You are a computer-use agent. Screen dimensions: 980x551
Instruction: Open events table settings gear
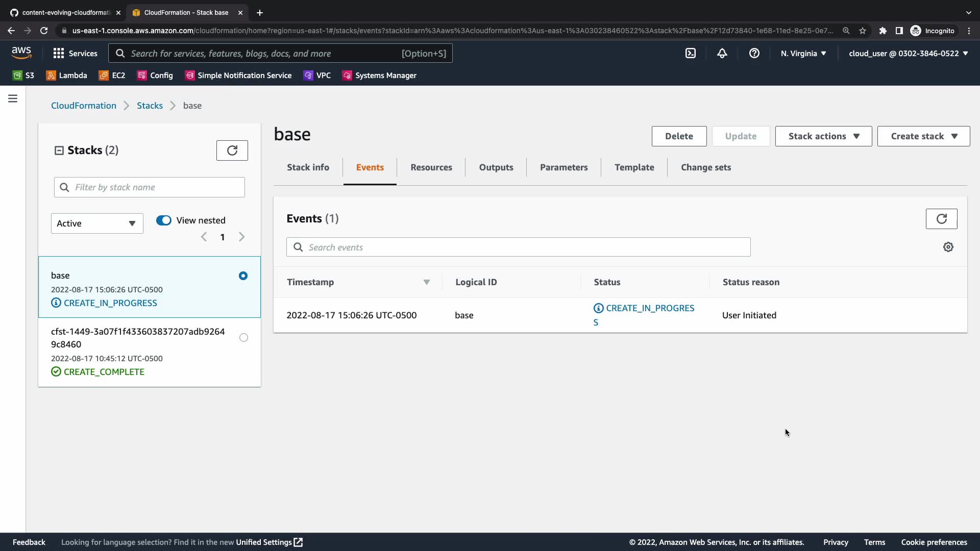[948, 247]
